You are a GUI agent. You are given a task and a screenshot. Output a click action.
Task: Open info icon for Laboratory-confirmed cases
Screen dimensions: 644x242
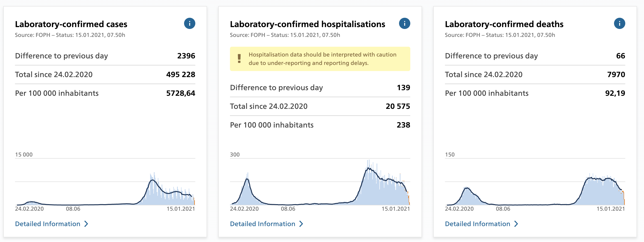tap(189, 24)
